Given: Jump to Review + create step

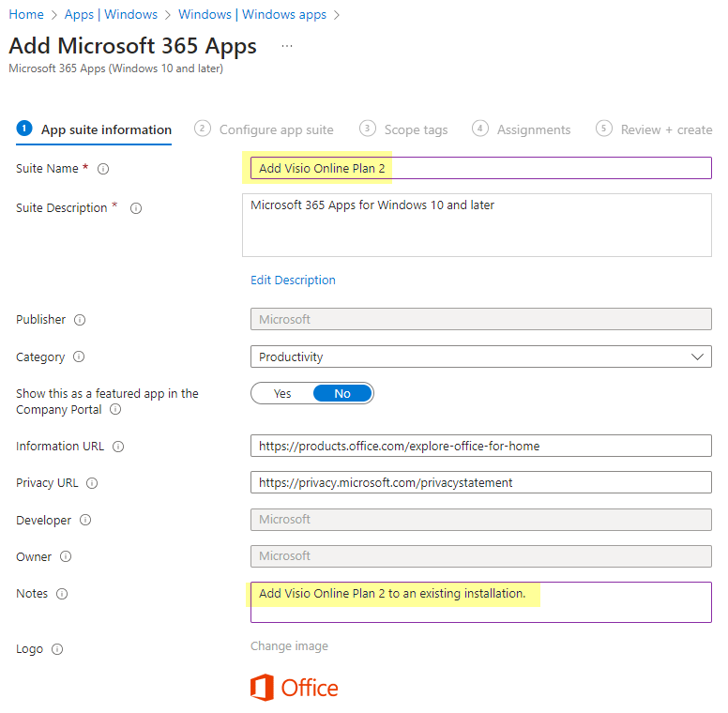Looking at the screenshot, I should 654,129.
